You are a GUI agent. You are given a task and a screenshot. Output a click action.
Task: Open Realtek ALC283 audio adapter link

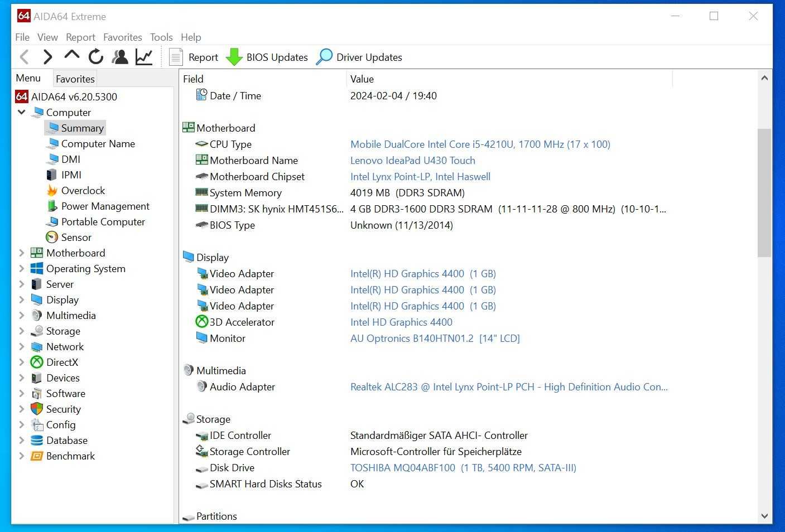click(x=509, y=386)
